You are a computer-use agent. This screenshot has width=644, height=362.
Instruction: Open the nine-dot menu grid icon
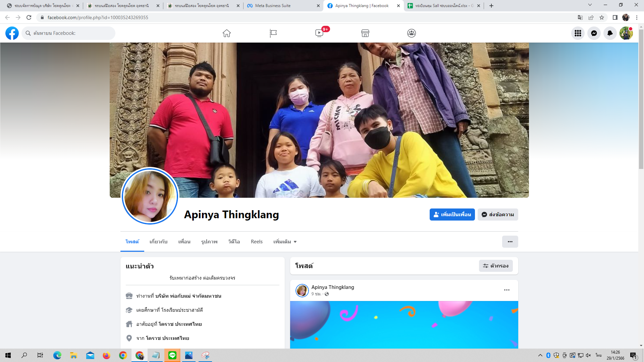[578, 33]
